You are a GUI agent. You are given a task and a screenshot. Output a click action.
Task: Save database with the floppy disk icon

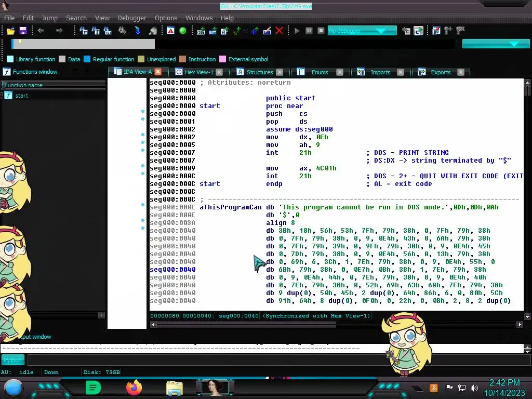(23, 31)
